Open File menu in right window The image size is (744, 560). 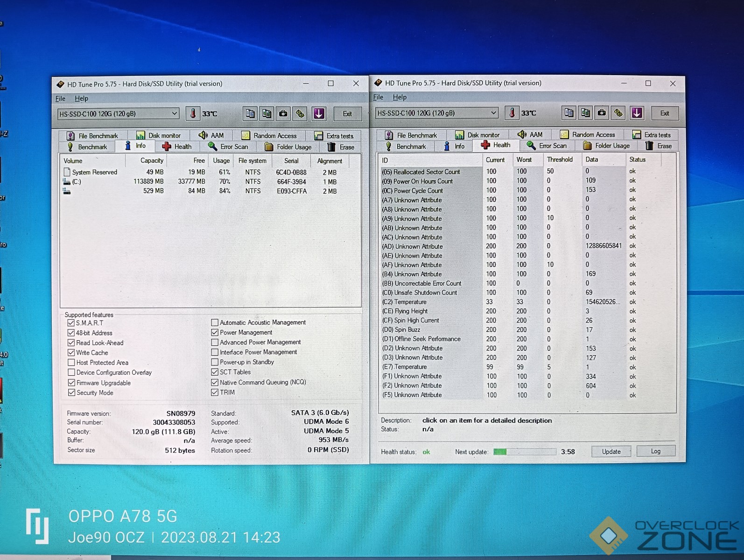(378, 97)
